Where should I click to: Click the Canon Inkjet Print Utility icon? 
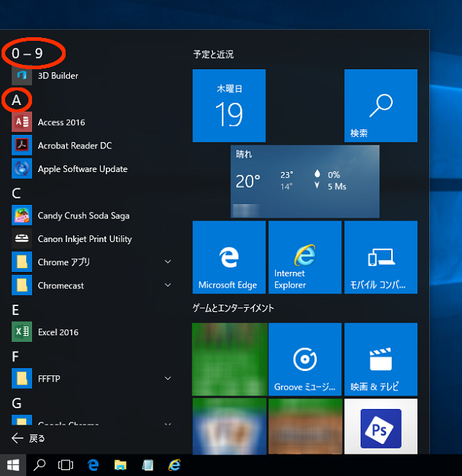point(22,238)
